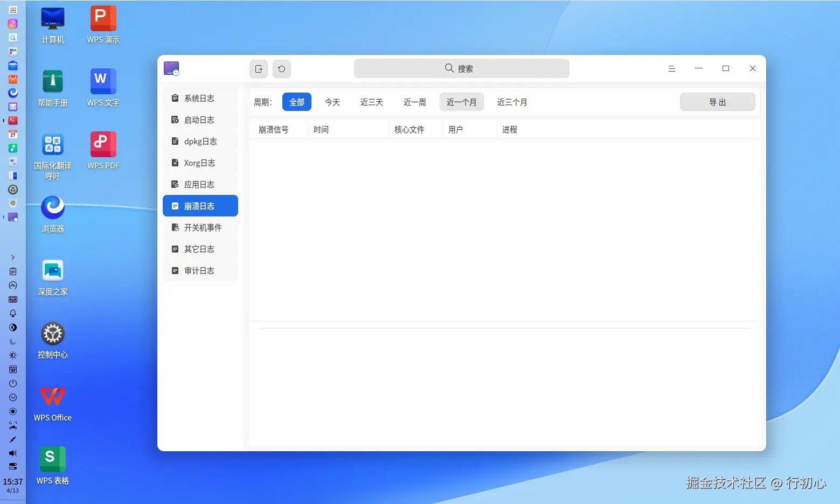Open 开关机事件 in the sidebar
840x504 pixels.
200,227
